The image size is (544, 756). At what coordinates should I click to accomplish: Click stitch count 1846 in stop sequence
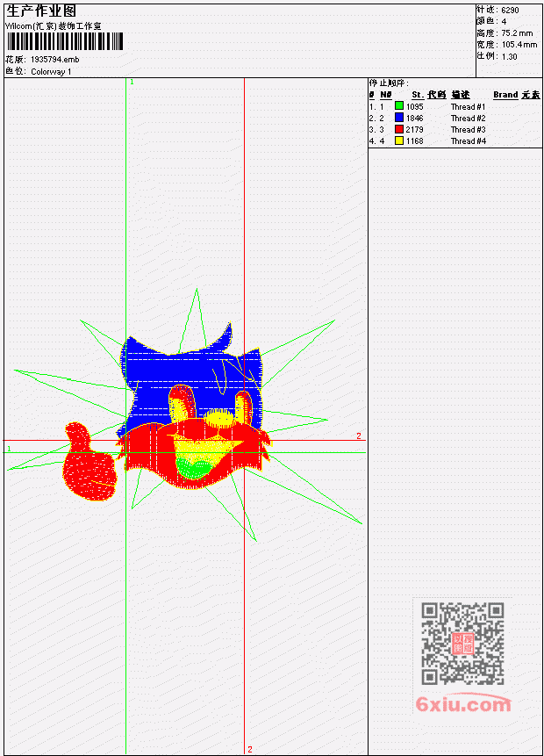tap(414, 119)
